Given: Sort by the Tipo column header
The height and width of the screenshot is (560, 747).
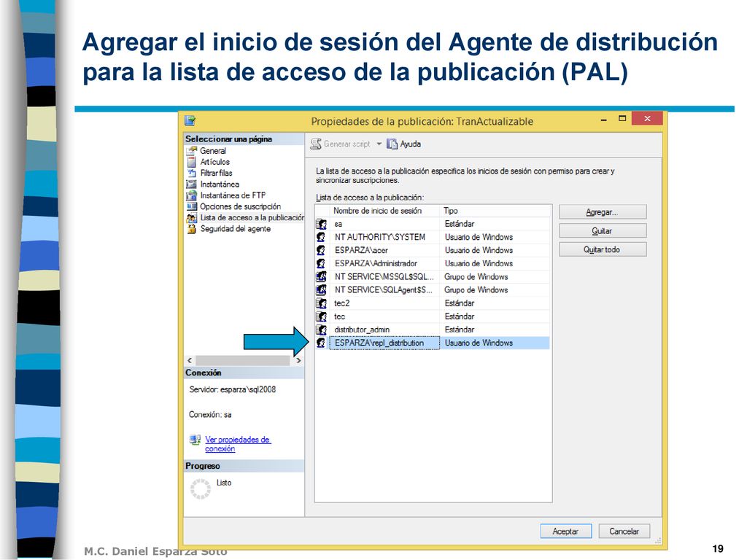Looking at the screenshot, I should [x=495, y=211].
